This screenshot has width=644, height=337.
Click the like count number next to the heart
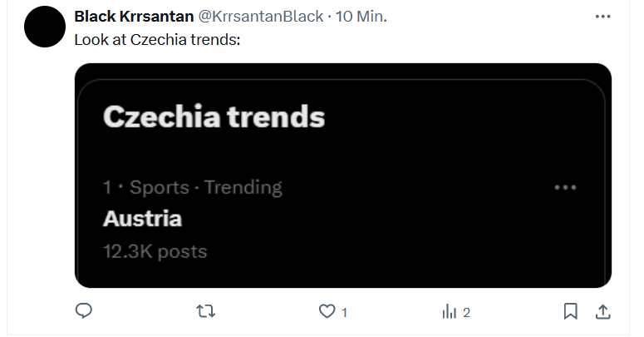(344, 313)
